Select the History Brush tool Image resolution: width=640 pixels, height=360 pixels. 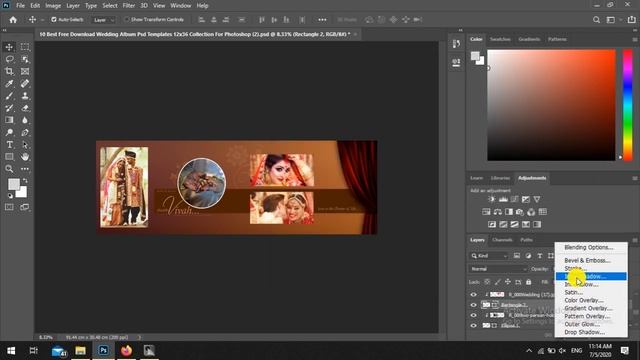click(x=9, y=108)
